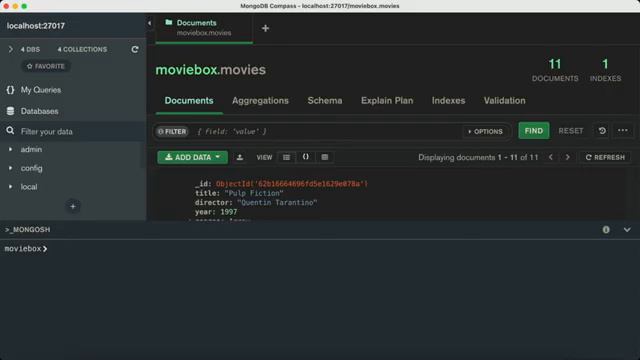Click the FILTER label button
This screenshot has height=360, width=640.
[x=172, y=131]
